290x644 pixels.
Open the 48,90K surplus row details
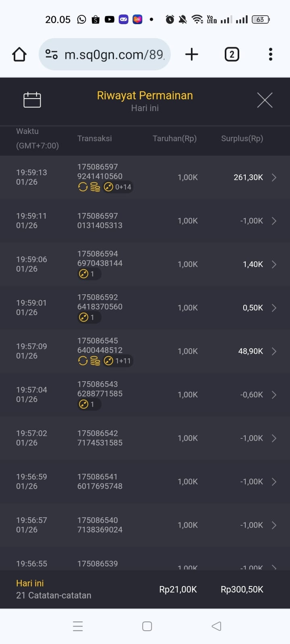pos(274,351)
